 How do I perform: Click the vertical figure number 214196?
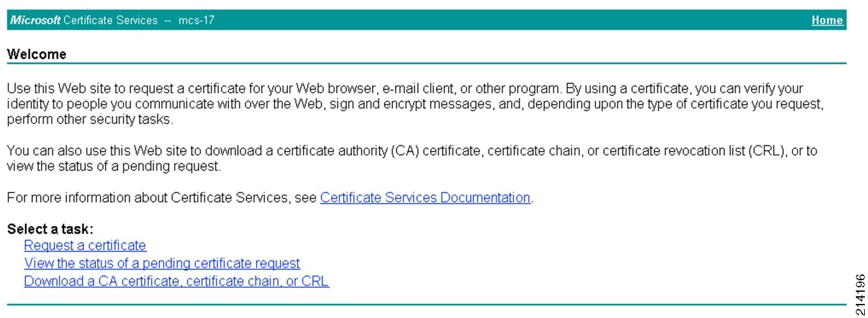pyautogui.click(x=860, y=295)
